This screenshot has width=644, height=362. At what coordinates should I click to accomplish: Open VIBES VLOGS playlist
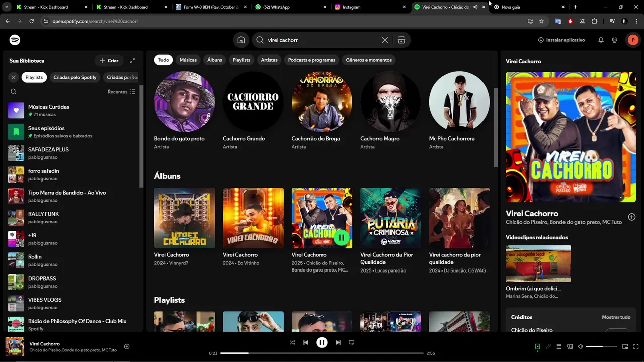pyautogui.click(x=73, y=304)
